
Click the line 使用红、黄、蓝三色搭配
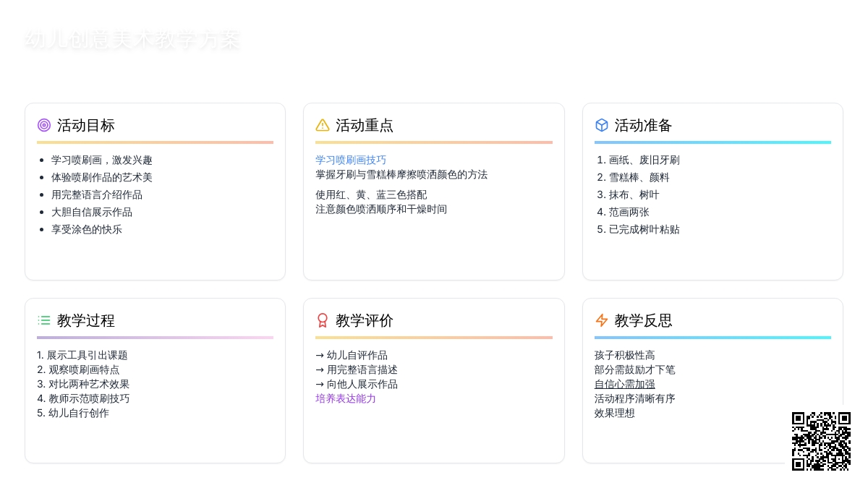tap(371, 194)
